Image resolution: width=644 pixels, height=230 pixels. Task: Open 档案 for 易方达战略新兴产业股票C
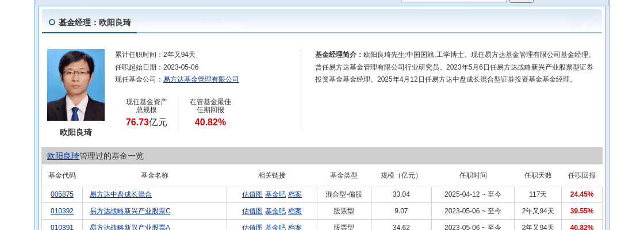(295, 211)
